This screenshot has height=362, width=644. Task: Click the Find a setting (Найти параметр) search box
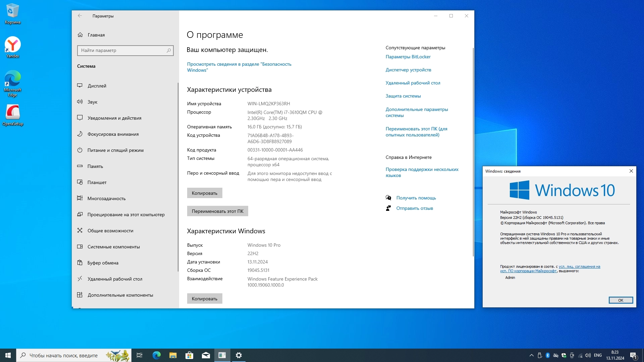tap(123, 50)
